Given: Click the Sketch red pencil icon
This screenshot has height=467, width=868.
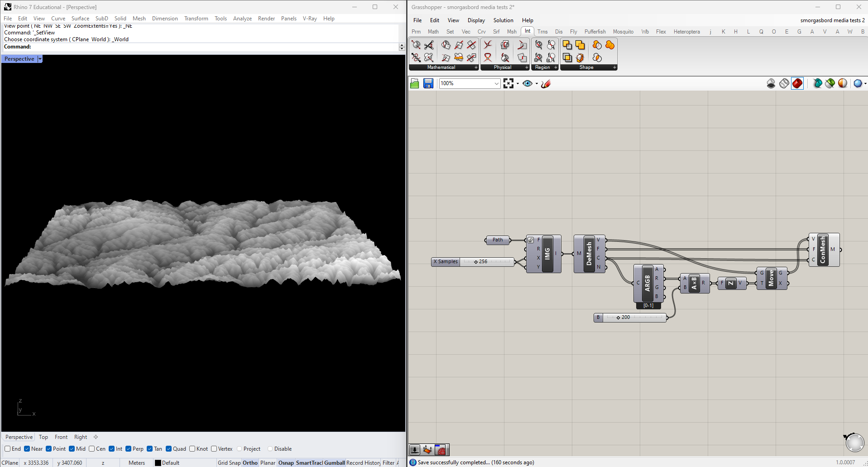Looking at the screenshot, I should pos(546,83).
